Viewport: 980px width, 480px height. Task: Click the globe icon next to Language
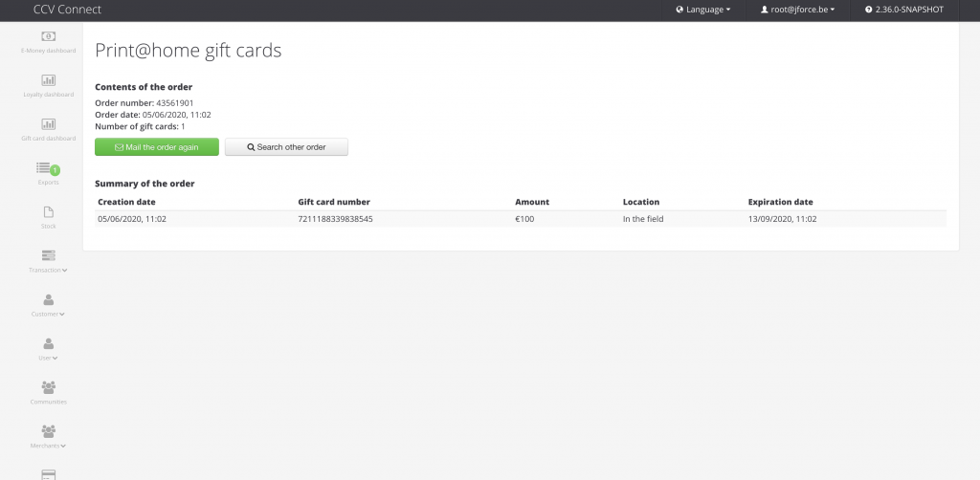tap(679, 10)
